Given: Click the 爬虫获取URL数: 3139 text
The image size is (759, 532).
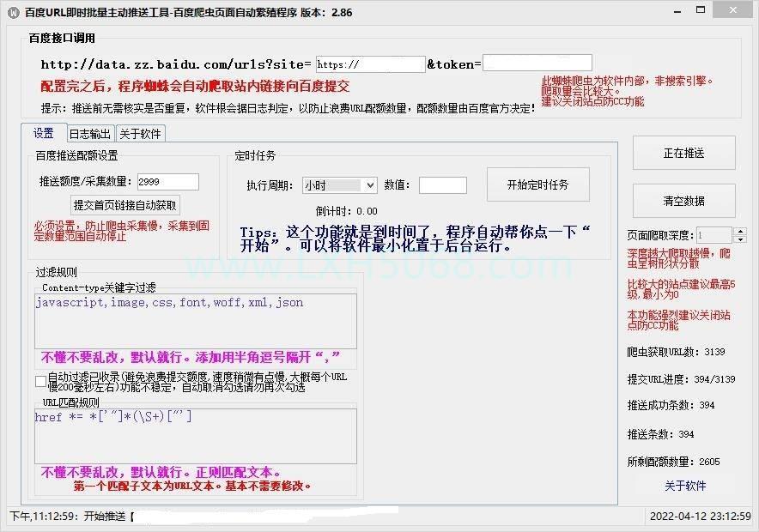Looking at the screenshot, I should coord(677,352).
